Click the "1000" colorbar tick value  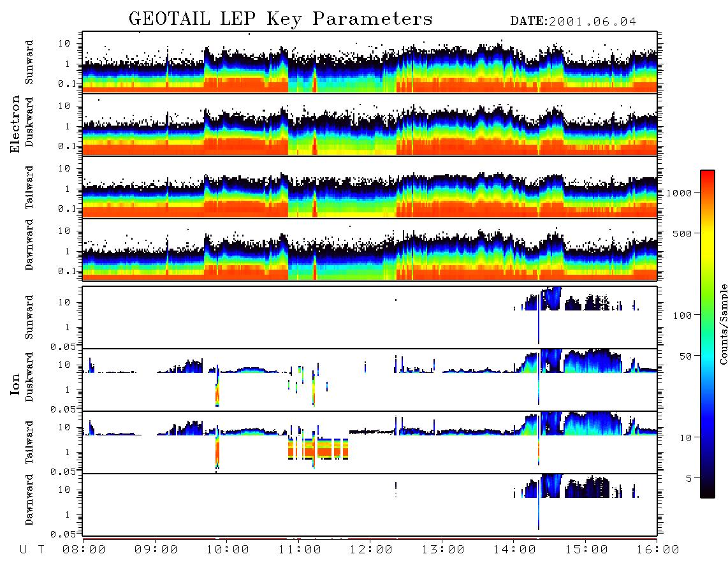(x=680, y=193)
